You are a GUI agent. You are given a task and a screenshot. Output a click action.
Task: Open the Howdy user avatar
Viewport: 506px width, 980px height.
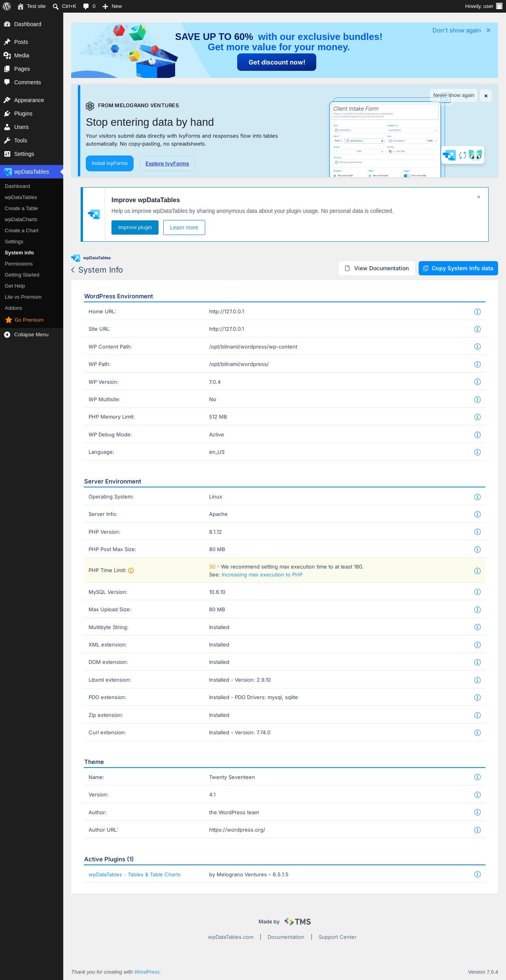[499, 6]
